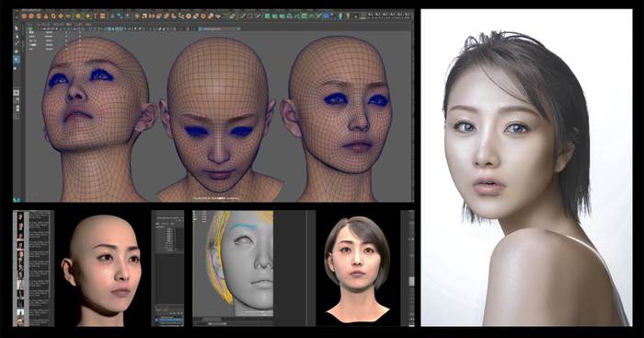The width and height of the screenshot is (644, 338).
Task: Click the white X-shaped shelf icon
Action: (x=318, y=16)
